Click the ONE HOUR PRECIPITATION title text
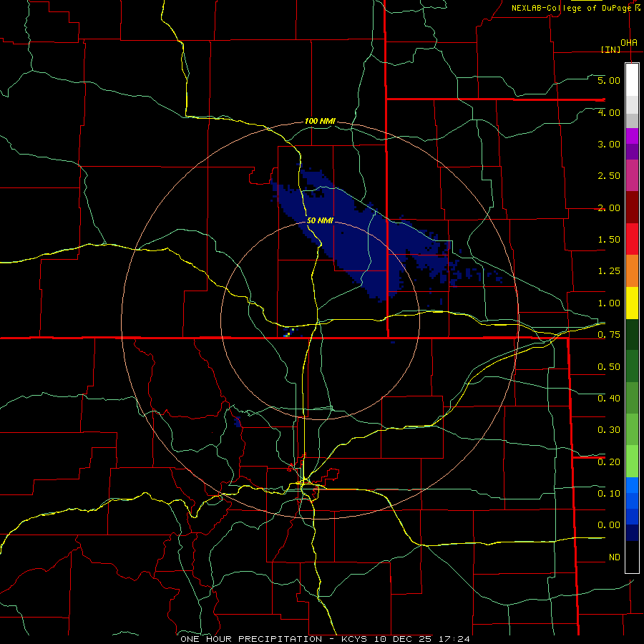Image resolution: width=644 pixels, height=644 pixels. pos(251,639)
